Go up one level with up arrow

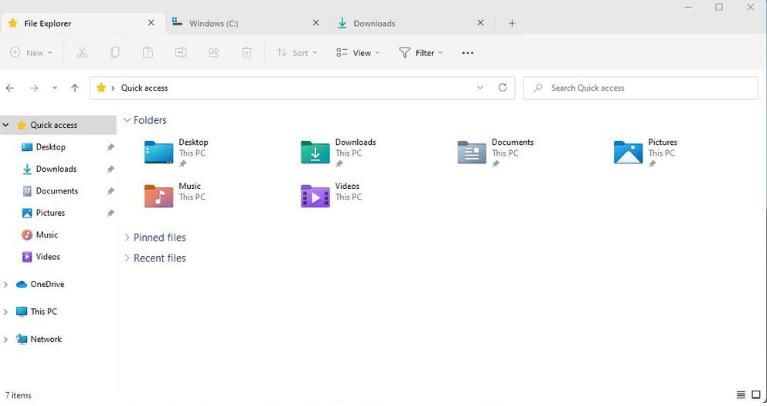(74, 88)
